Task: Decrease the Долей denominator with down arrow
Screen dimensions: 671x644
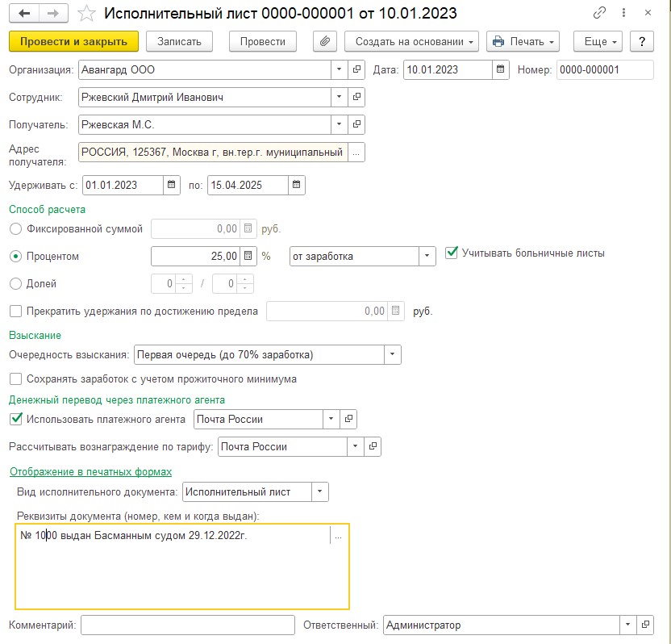Action: tap(245, 288)
